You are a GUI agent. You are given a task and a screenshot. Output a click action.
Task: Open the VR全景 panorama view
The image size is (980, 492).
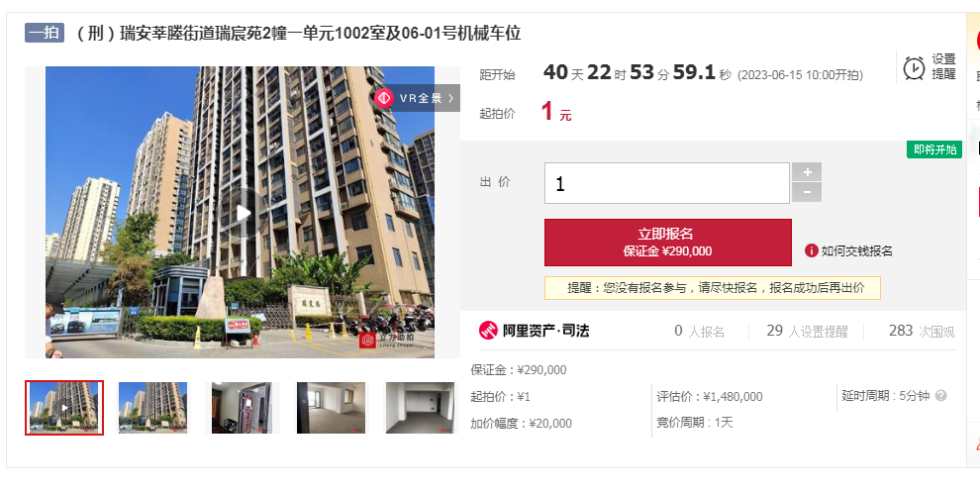pos(417,98)
